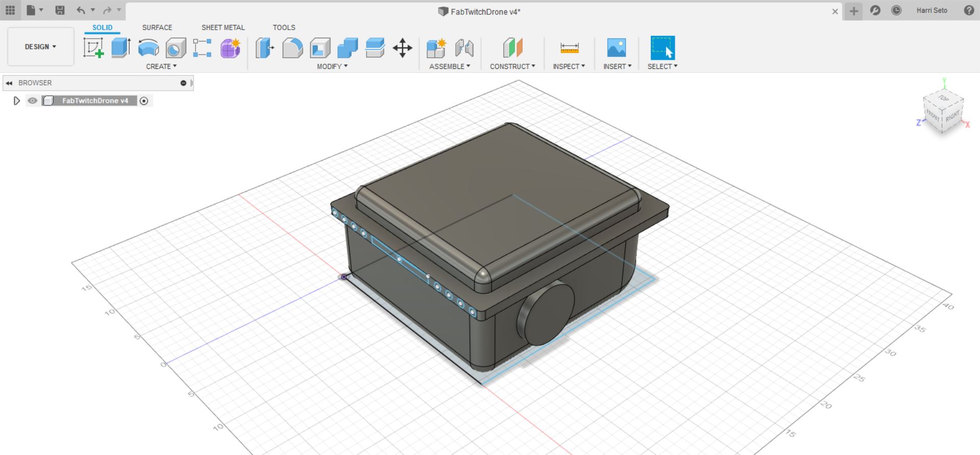Viewport: 980px width, 455px height.
Task: Open the Help question mark menu
Action: (969, 10)
